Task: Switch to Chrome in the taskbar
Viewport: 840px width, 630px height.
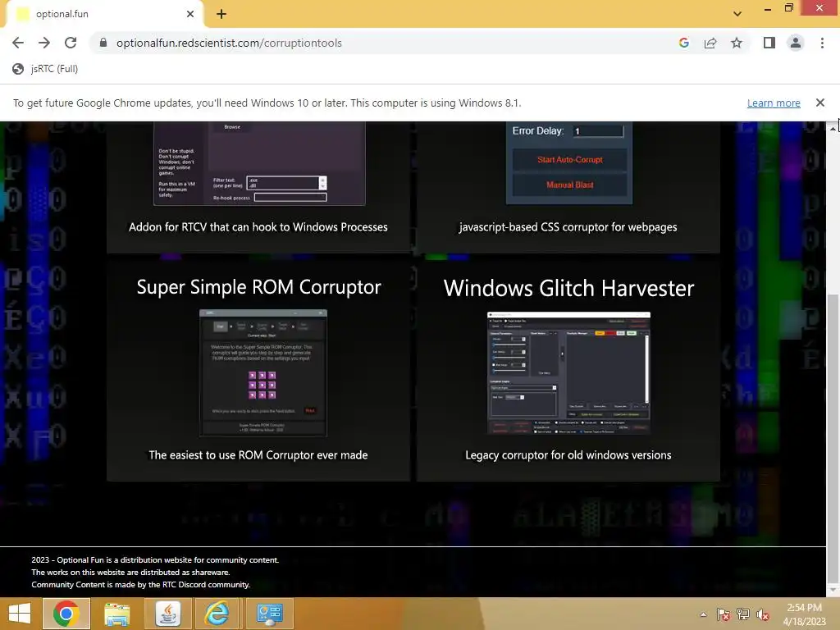Action: tap(66, 614)
